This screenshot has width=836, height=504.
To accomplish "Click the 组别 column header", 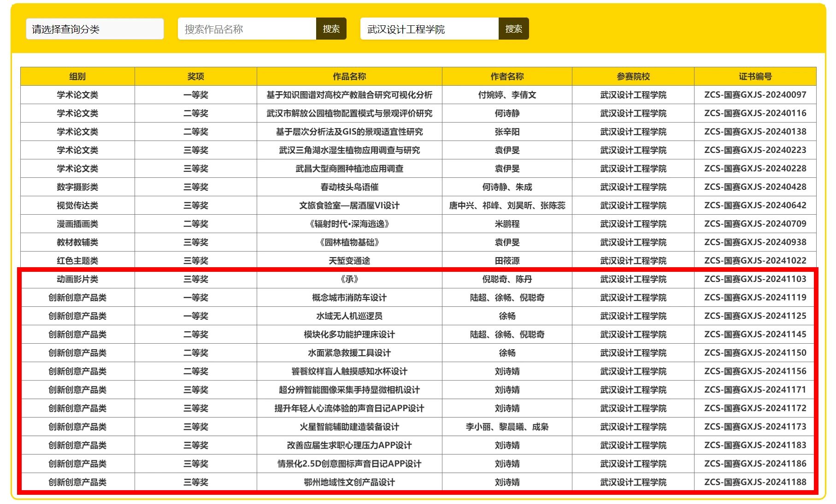I will (x=77, y=76).
